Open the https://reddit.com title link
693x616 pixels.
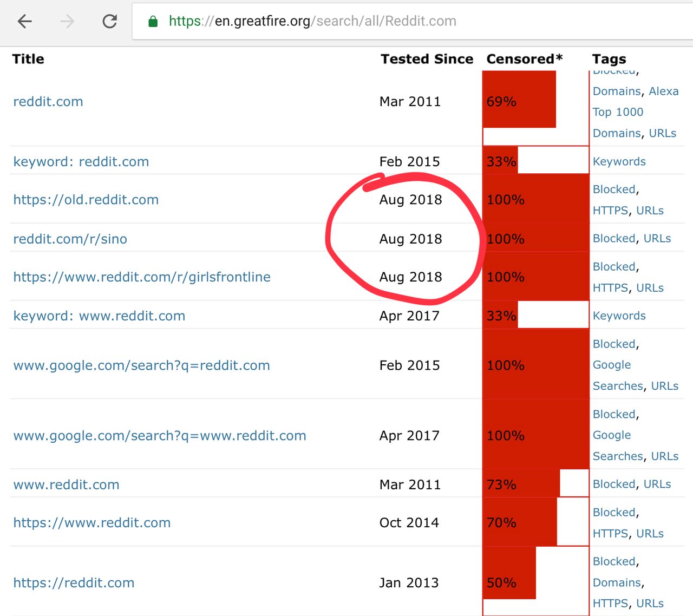(x=74, y=583)
